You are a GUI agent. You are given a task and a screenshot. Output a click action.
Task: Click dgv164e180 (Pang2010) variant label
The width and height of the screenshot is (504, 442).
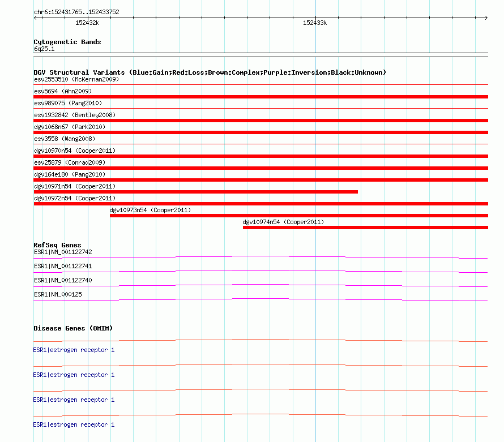pos(70,174)
